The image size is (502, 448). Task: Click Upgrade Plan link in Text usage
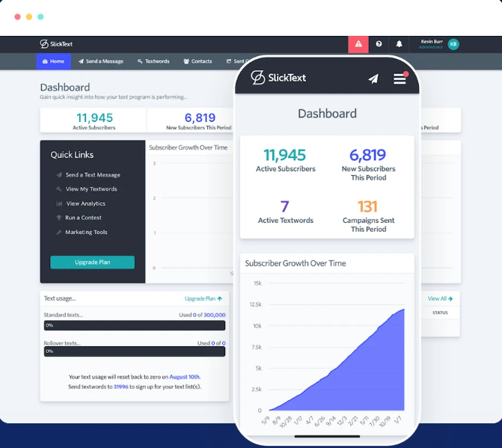203,298
